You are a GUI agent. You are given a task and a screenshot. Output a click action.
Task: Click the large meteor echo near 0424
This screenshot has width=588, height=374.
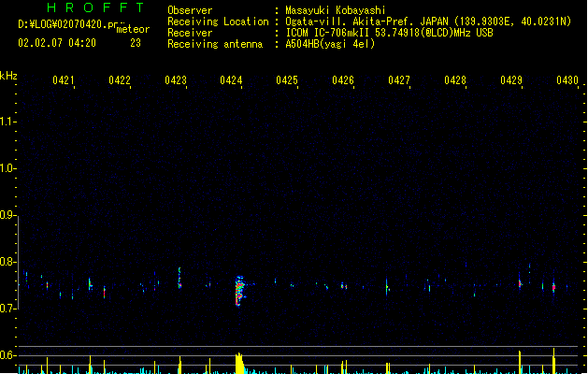(x=239, y=291)
